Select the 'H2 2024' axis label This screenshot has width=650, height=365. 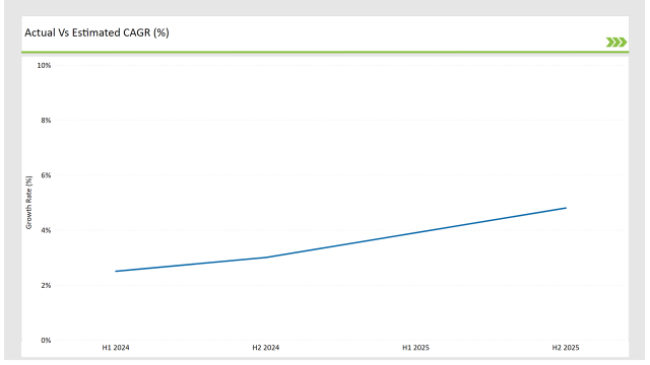pyautogui.click(x=266, y=348)
